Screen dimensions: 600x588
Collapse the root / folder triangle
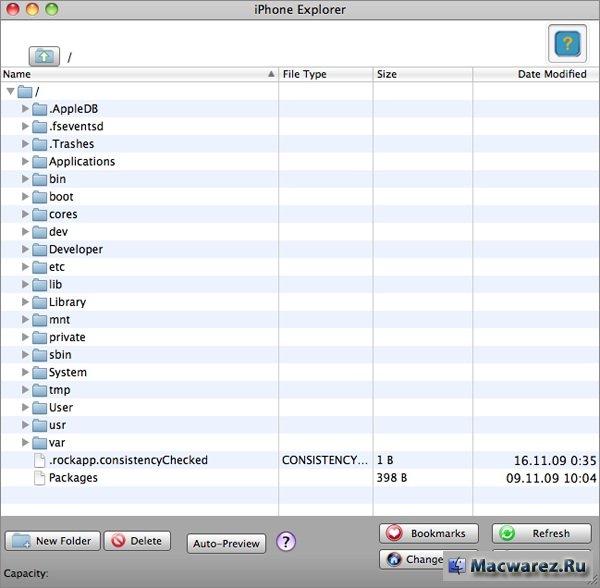[x=10, y=91]
